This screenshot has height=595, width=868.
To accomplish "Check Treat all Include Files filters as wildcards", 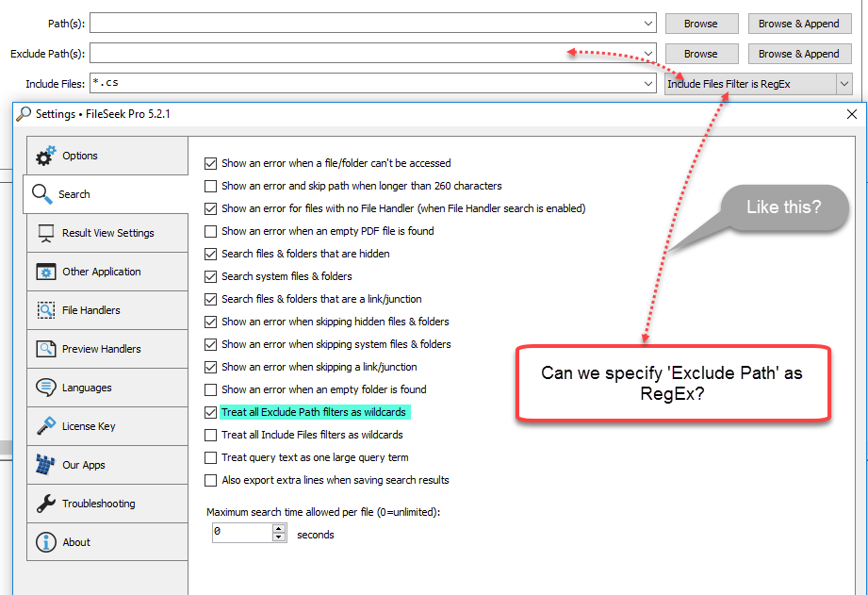I will (211, 435).
